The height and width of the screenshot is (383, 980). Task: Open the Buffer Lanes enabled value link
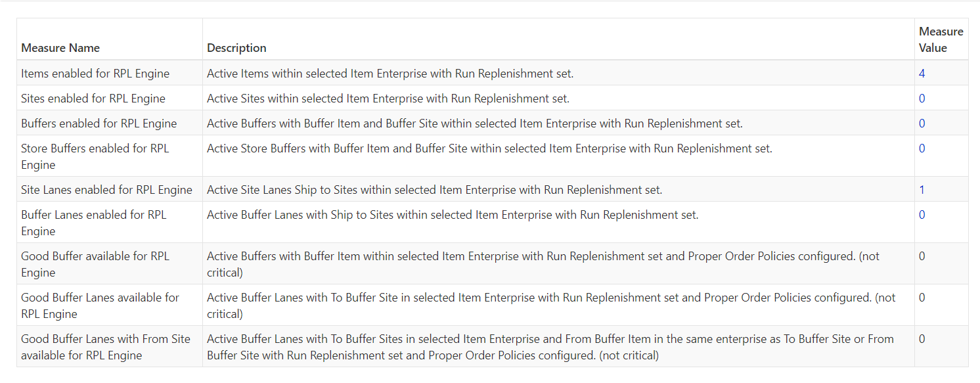pos(922,215)
